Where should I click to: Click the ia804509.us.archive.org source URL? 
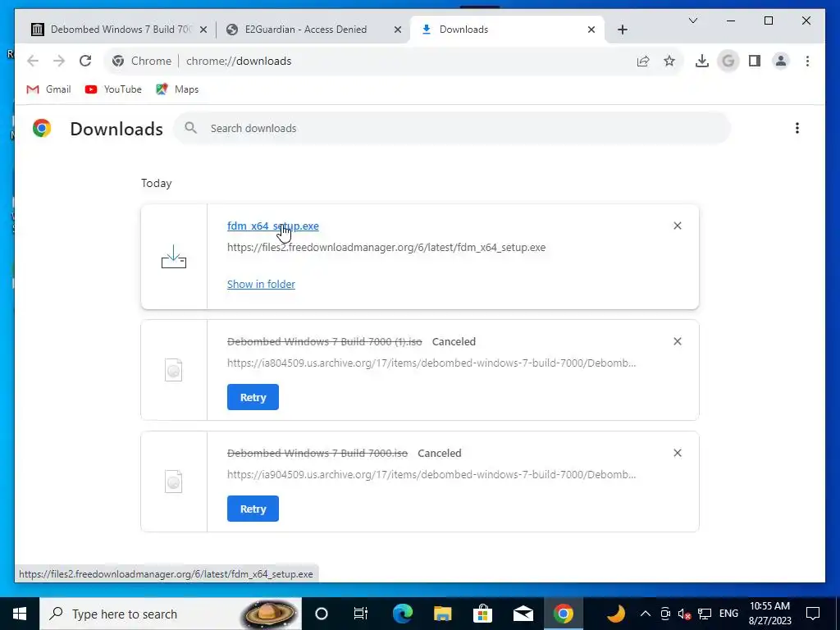pos(431,363)
